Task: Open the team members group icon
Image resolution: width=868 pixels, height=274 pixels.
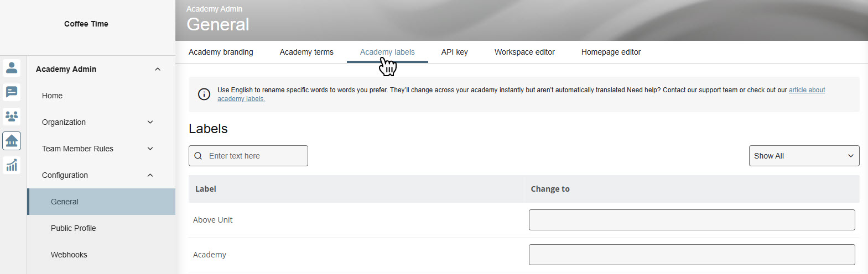Action: tap(12, 116)
